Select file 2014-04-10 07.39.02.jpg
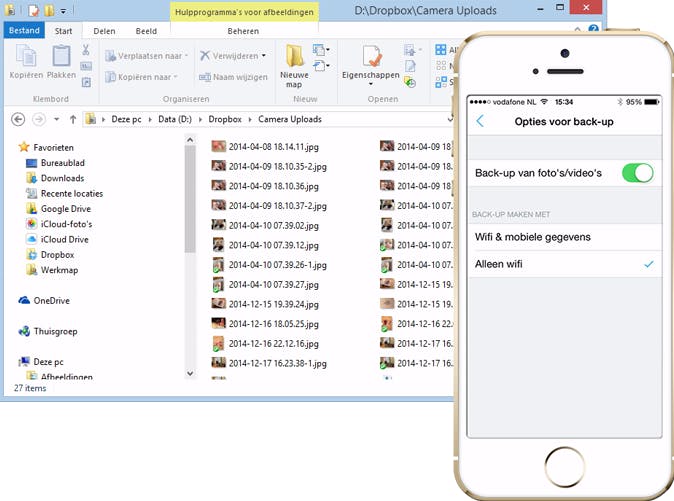This screenshot has height=501, width=674. click(x=265, y=226)
